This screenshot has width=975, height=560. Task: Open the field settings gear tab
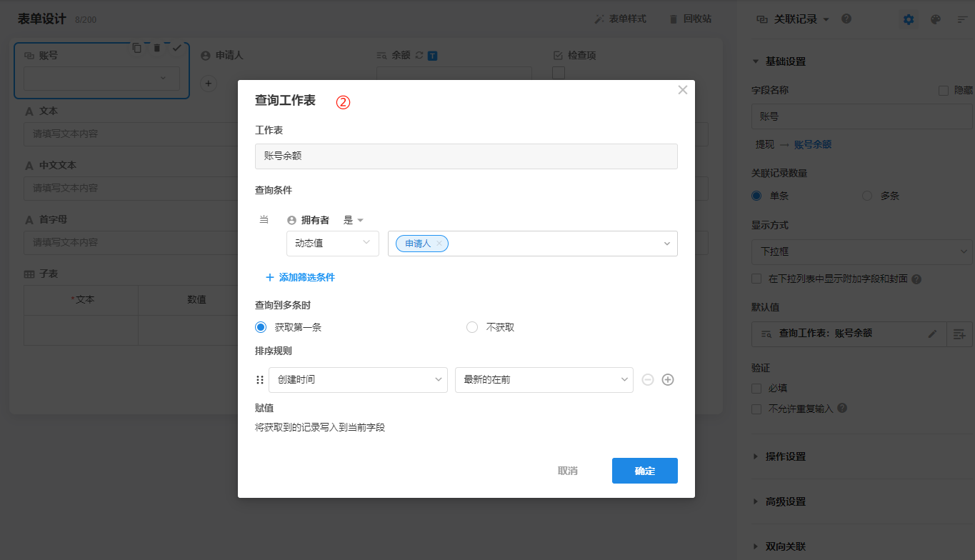click(x=909, y=19)
